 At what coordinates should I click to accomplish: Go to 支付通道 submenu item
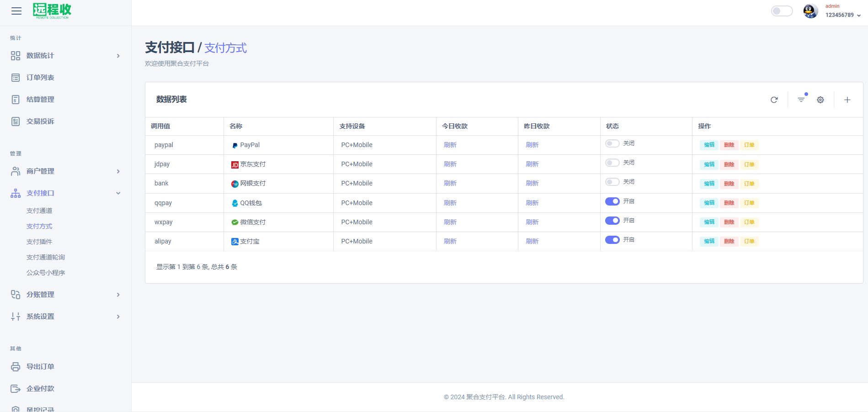(x=39, y=211)
